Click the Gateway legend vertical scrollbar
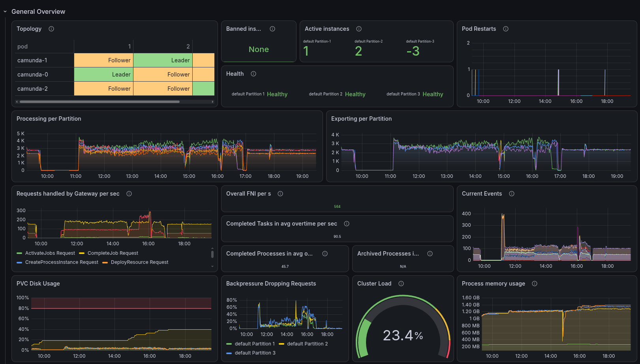 (212, 254)
